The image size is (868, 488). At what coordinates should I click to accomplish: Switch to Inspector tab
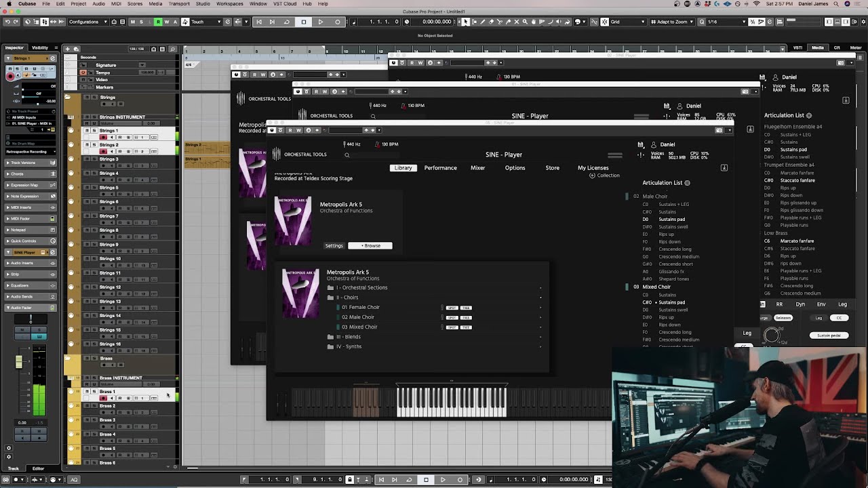coord(14,47)
